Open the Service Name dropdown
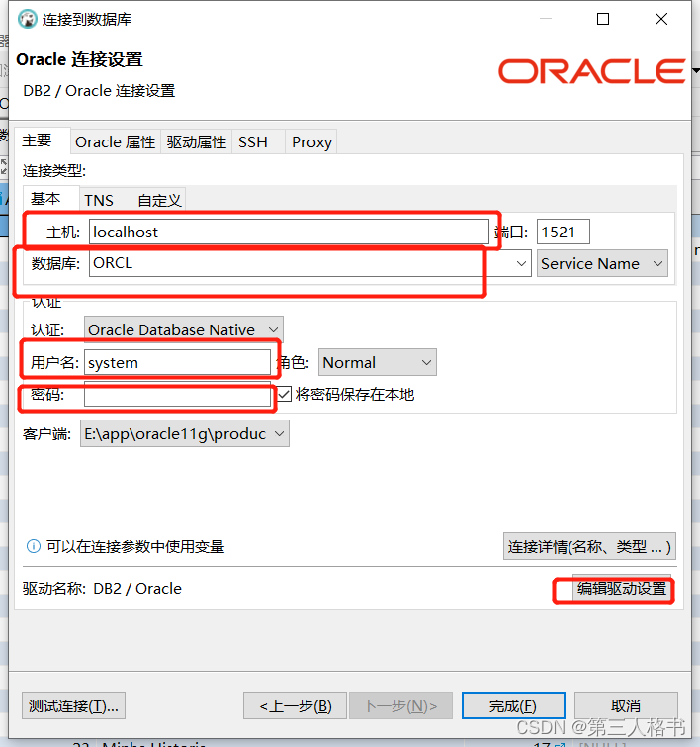Image resolution: width=700 pixels, height=747 pixels. pos(602,263)
